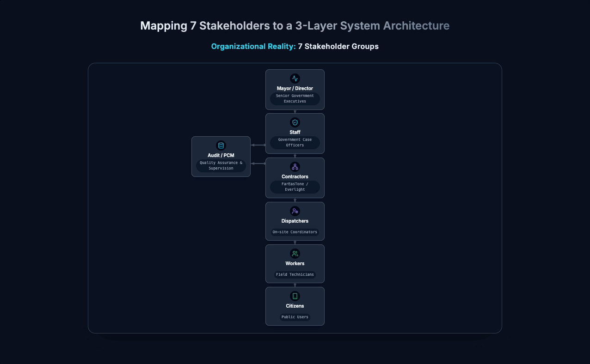Select the 'Government Case Officers' badge
The width and height of the screenshot is (590, 364).
tap(295, 142)
